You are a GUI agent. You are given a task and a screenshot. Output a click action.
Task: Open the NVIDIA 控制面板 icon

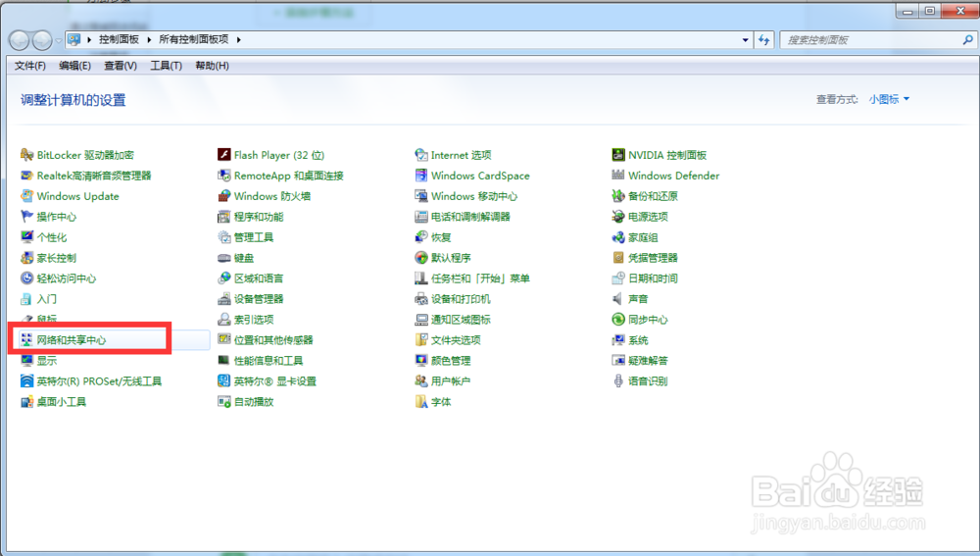[x=618, y=155]
